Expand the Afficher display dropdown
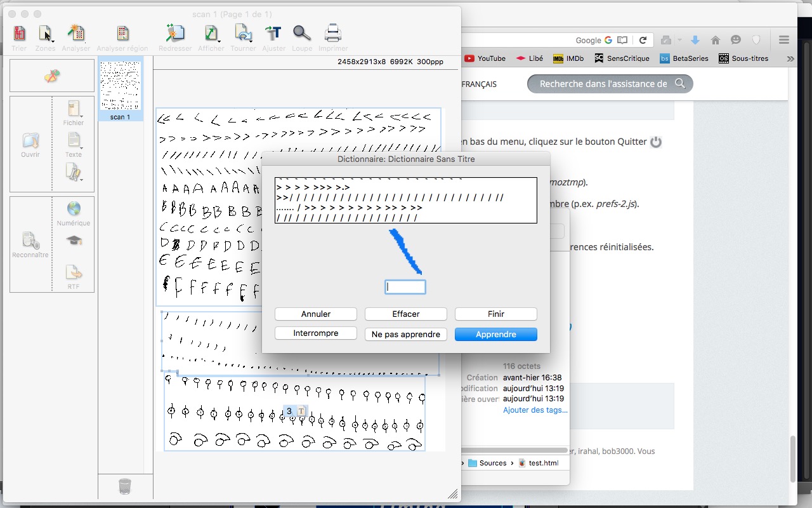This screenshot has height=508, width=812. tap(211, 34)
